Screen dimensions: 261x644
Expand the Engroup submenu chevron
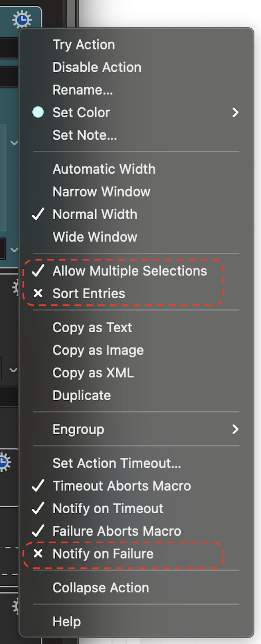tap(235, 429)
